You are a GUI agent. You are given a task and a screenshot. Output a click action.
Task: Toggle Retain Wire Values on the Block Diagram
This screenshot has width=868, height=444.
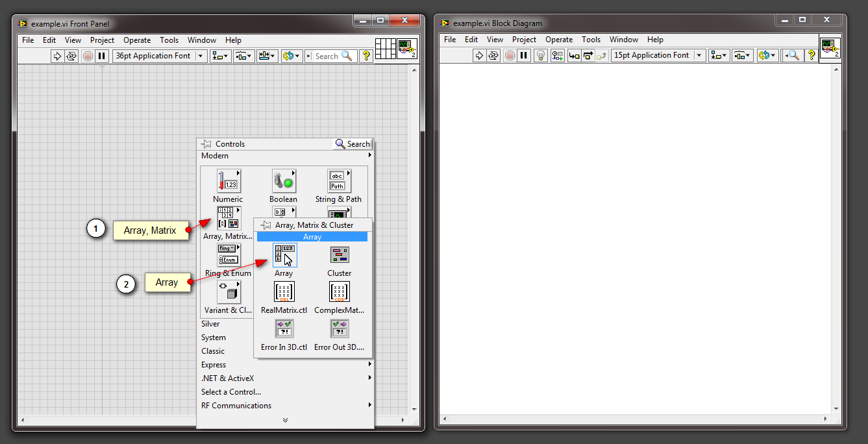556,55
